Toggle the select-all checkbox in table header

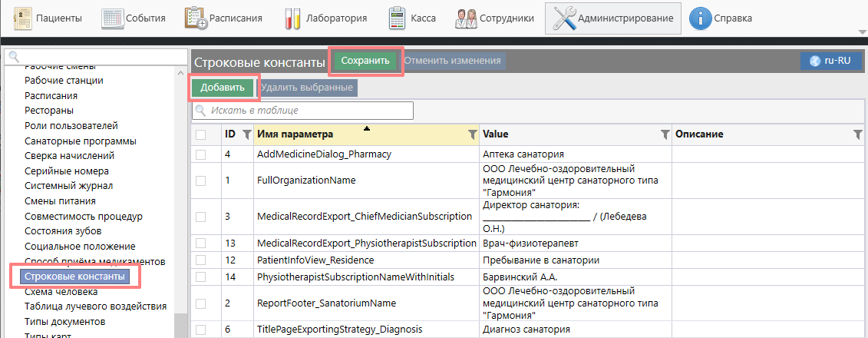click(x=201, y=134)
